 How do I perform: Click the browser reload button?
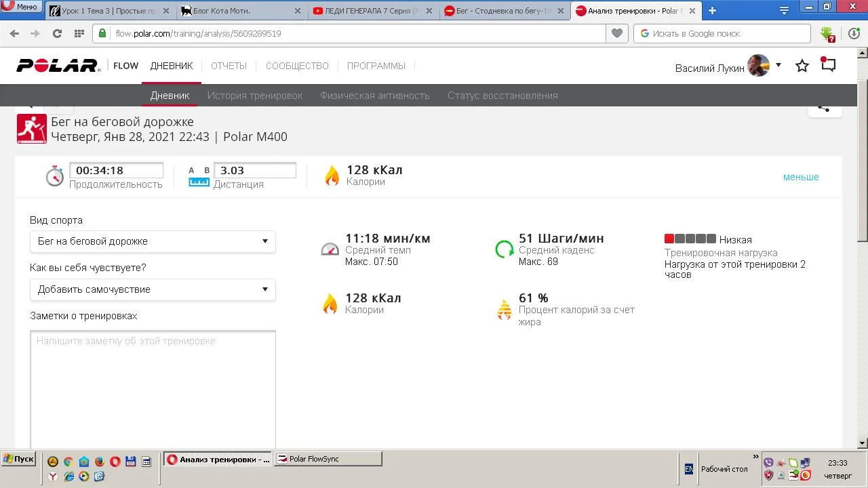click(57, 33)
